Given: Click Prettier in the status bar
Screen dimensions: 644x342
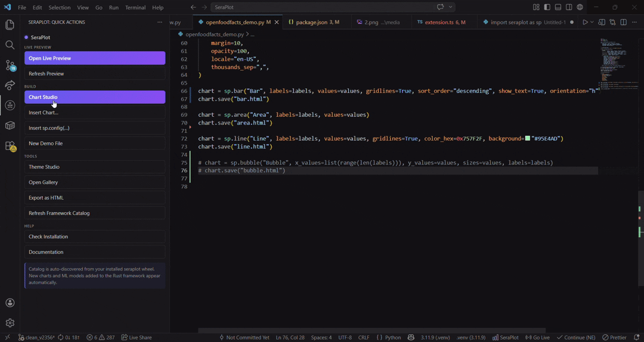Looking at the screenshot, I should pos(614,337).
